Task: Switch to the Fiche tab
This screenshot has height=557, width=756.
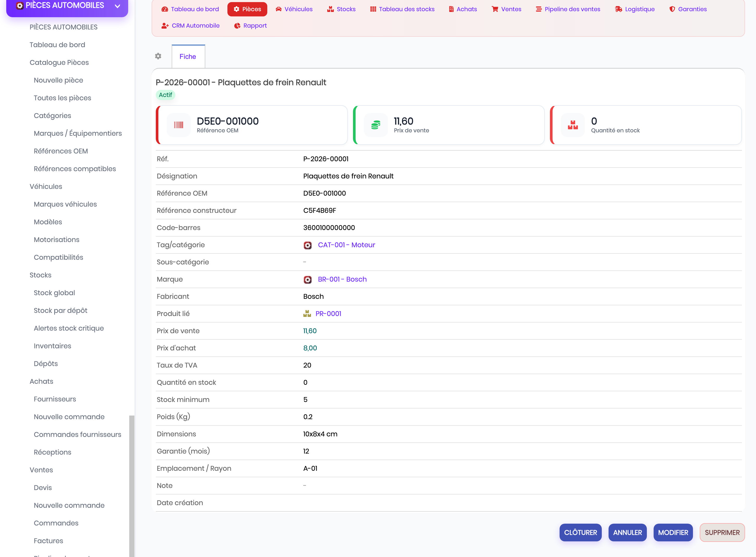Action: tap(188, 57)
